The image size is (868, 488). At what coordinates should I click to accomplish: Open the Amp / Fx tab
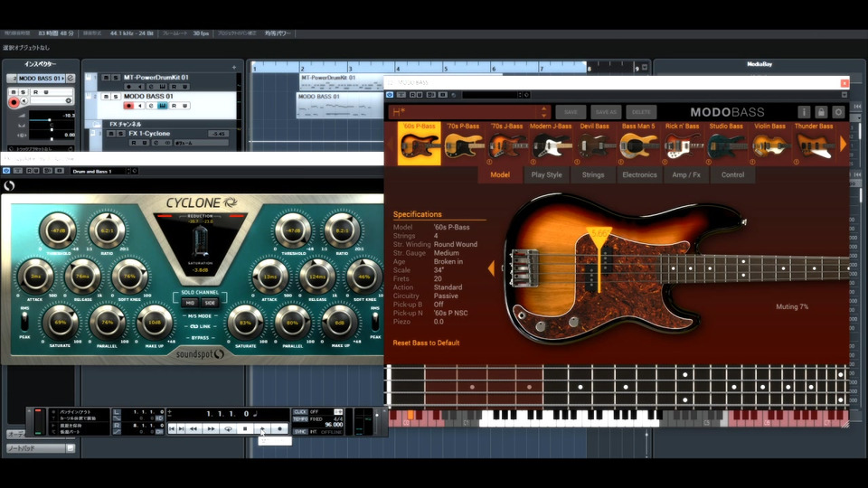coord(686,175)
